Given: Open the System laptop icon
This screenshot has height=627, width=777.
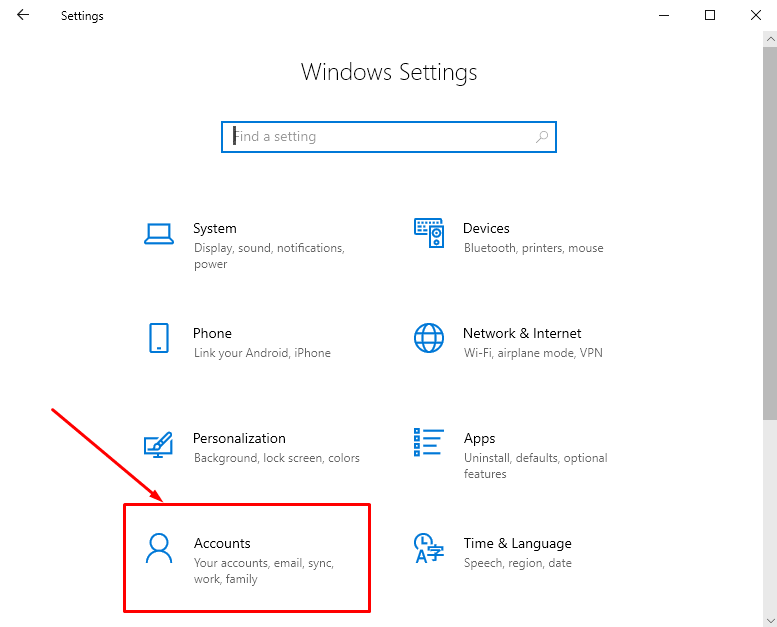Looking at the screenshot, I should pyautogui.click(x=159, y=233).
